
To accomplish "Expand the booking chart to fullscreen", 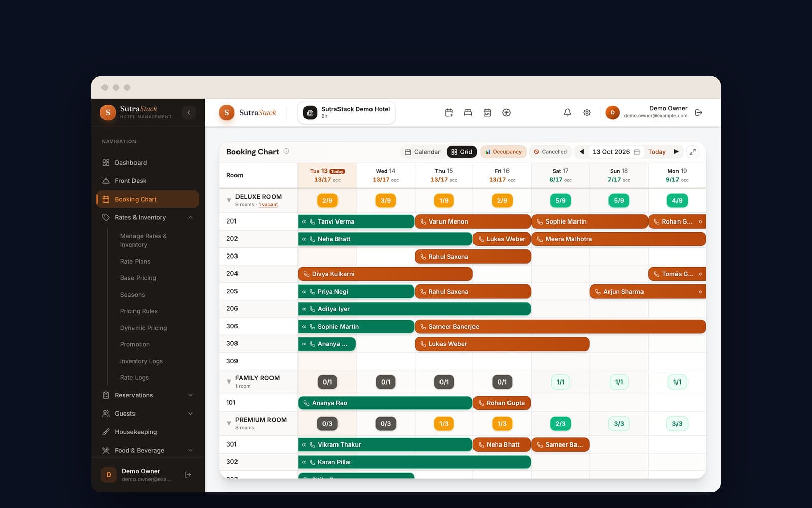I will pyautogui.click(x=692, y=152).
